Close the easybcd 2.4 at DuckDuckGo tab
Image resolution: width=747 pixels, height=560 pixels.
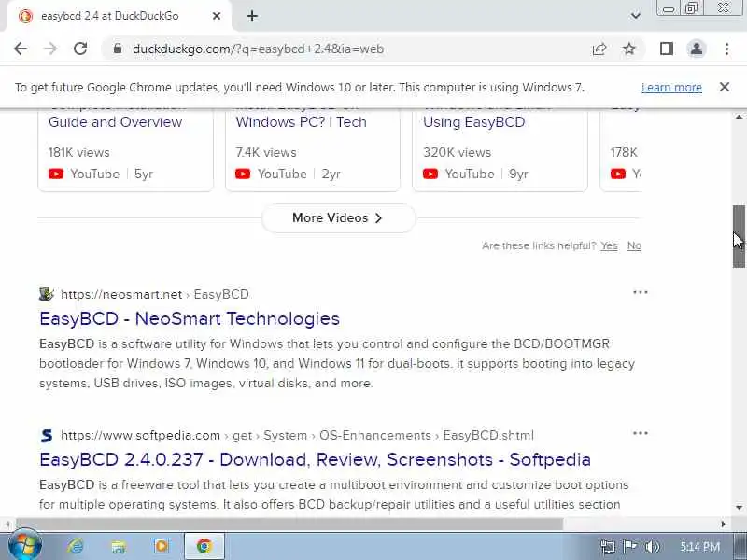coord(217,16)
